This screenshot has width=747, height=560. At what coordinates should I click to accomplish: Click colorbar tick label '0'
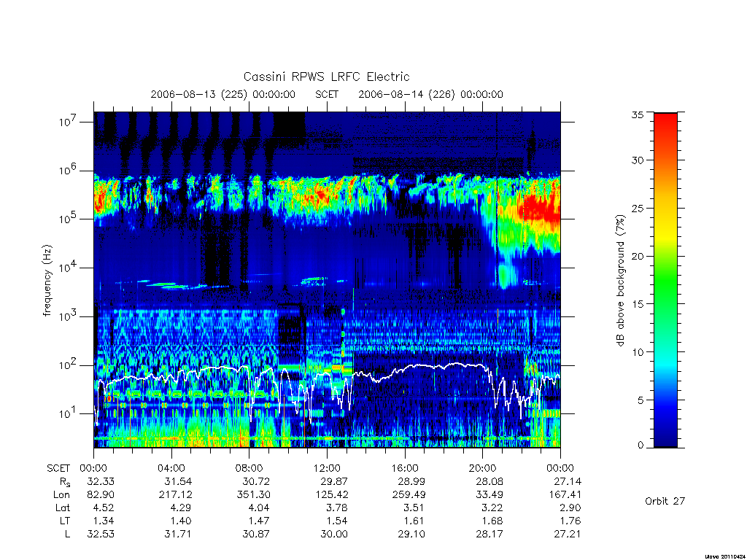tap(640, 446)
